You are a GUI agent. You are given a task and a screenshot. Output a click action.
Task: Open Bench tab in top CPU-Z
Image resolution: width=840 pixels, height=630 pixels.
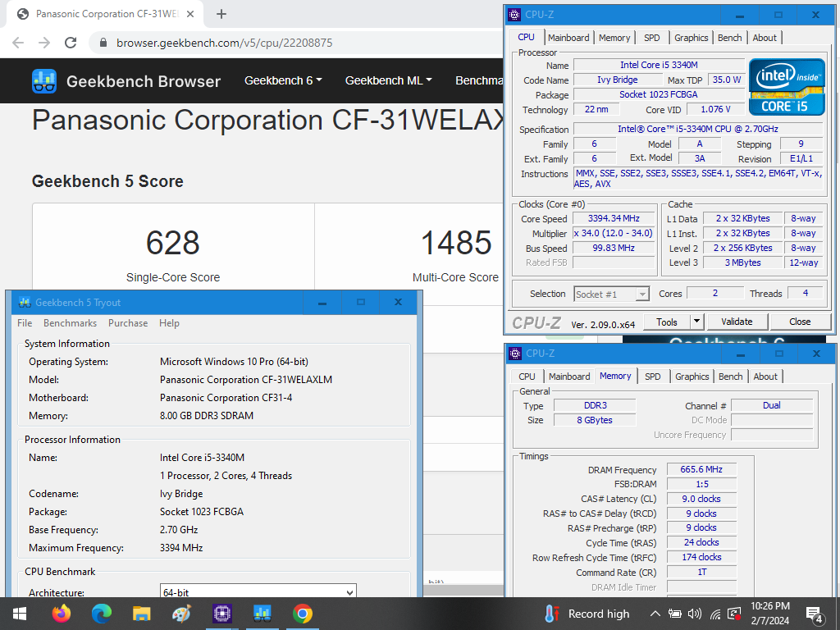coord(729,38)
